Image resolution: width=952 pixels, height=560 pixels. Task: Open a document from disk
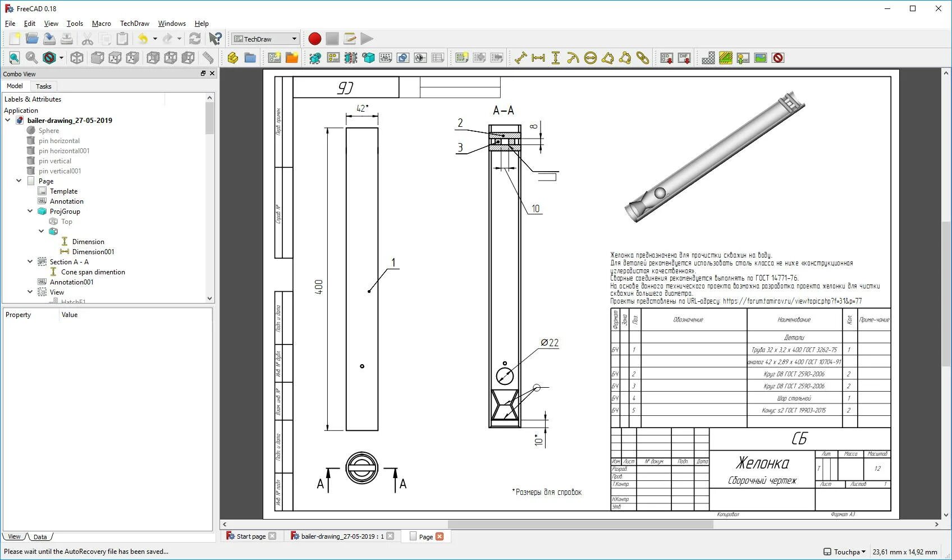coord(32,39)
